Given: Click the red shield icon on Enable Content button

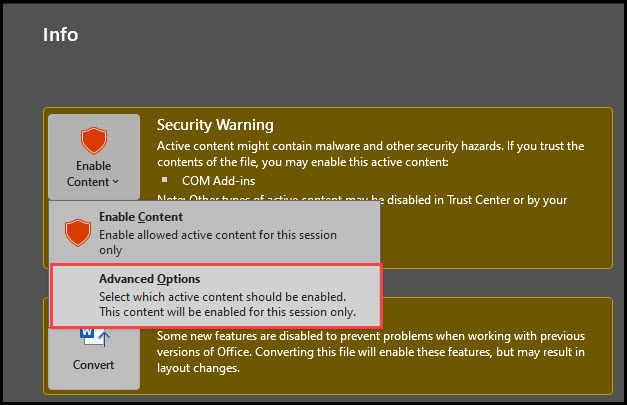Looking at the screenshot, I should (94, 141).
